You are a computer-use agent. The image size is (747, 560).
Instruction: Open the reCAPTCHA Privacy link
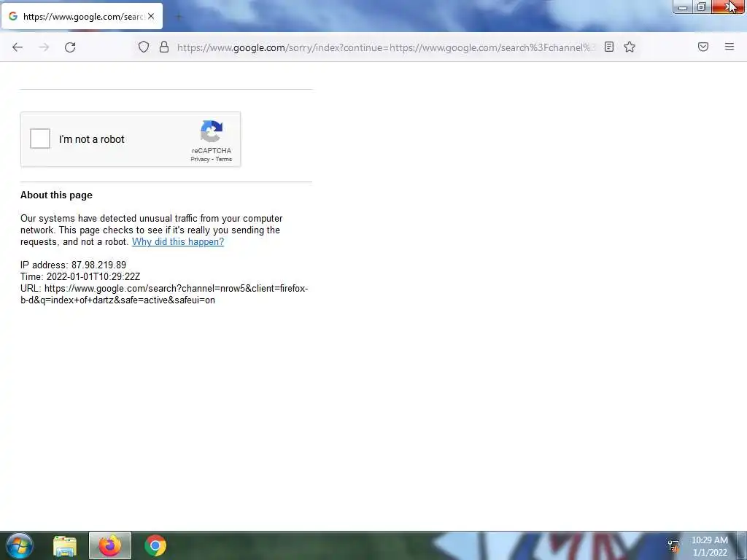(200, 159)
